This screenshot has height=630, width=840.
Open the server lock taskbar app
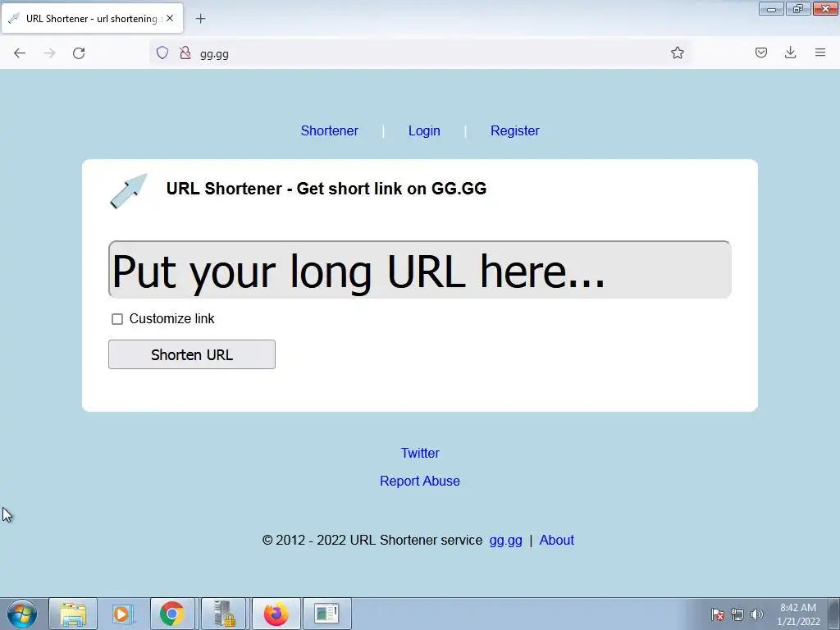pos(224,614)
